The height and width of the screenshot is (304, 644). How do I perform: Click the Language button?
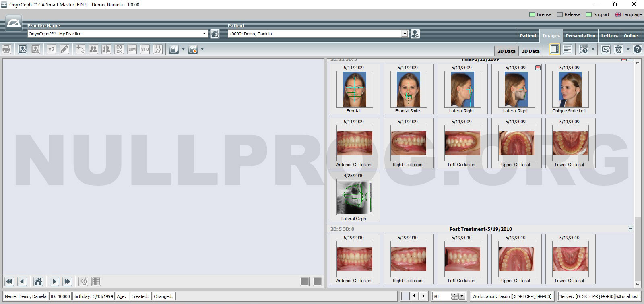coord(628,14)
